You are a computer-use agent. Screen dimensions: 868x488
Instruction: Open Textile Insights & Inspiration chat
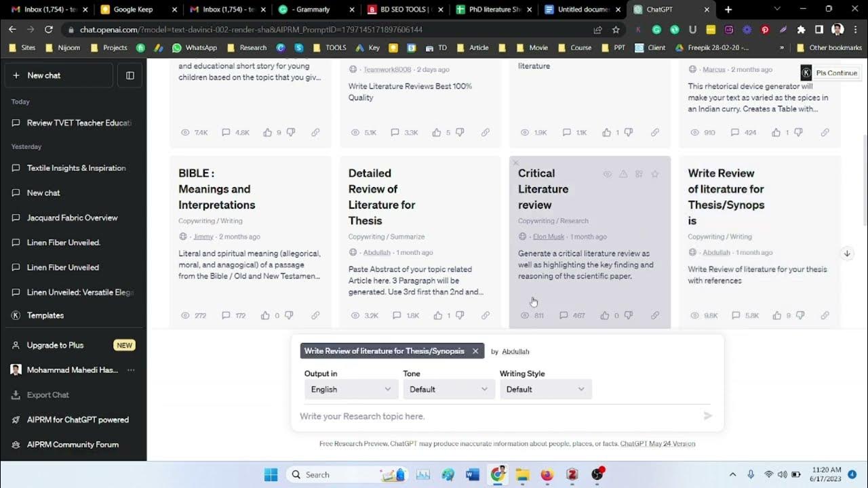click(73, 168)
